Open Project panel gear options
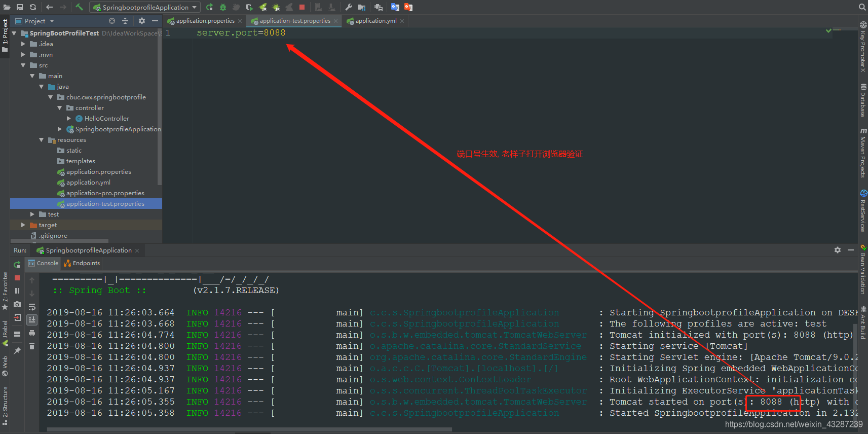The width and height of the screenshot is (868, 434). pyautogui.click(x=142, y=21)
